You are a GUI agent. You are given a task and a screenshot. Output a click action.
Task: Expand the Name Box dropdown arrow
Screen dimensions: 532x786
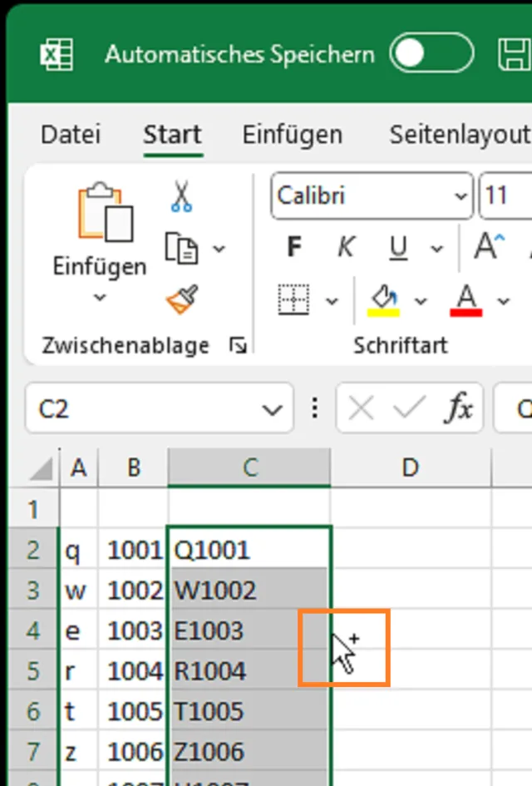tap(271, 409)
